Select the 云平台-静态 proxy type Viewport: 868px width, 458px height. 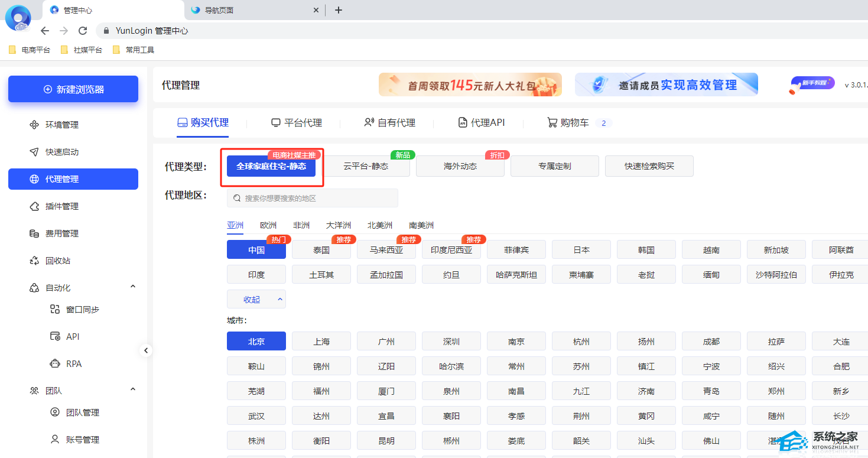(x=366, y=166)
